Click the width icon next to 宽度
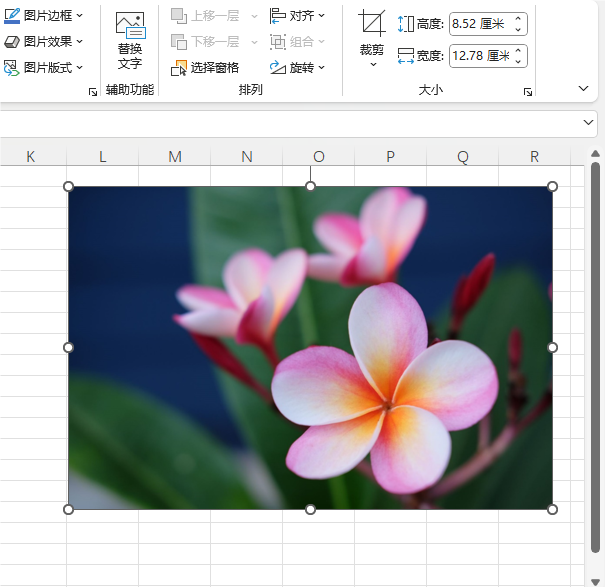Viewport: 605px width, 587px height. (406, 56)
